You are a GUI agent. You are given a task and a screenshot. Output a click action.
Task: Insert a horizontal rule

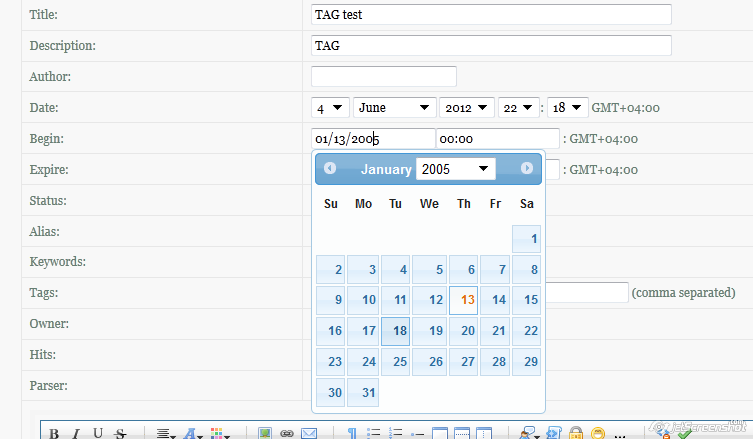tap(417, 434)
